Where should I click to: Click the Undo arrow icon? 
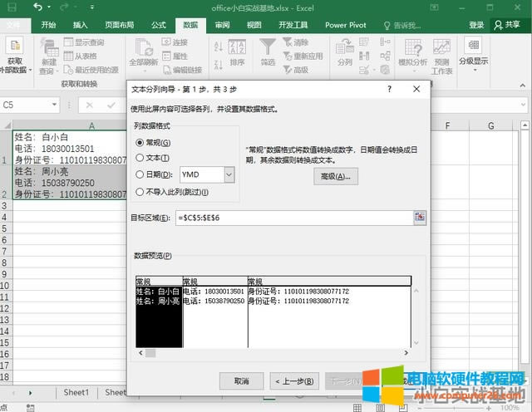tap(37, 7)
